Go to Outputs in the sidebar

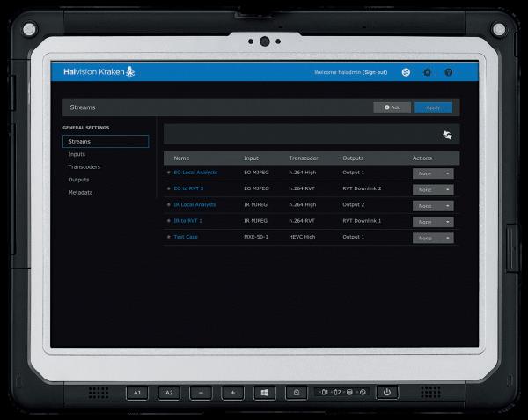click(79, 180)
